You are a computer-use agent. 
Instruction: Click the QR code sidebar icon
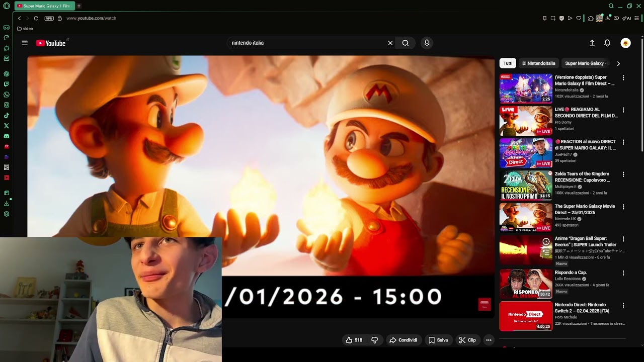(x=7, y=167)
